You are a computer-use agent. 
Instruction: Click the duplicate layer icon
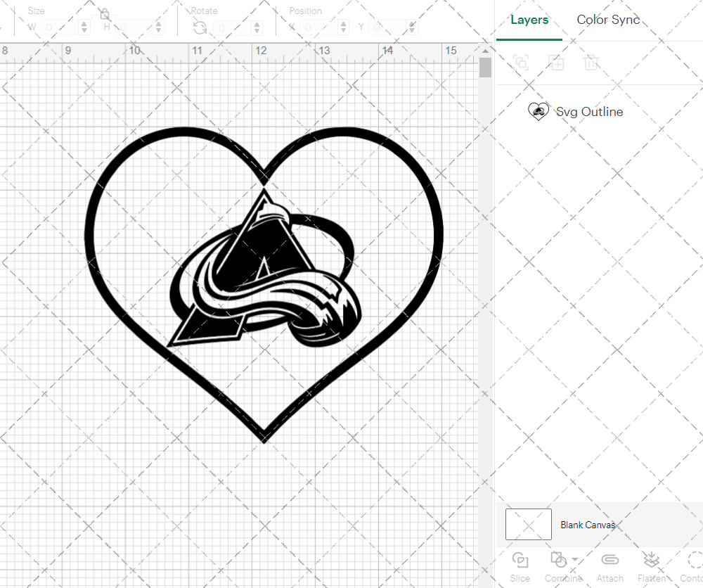[557, 63]
